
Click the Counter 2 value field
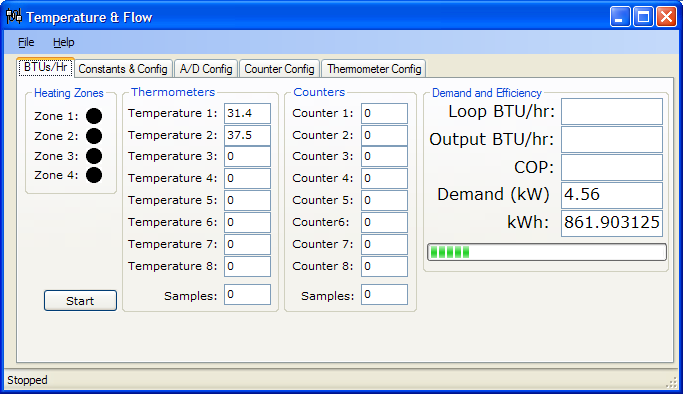(384, 135)
